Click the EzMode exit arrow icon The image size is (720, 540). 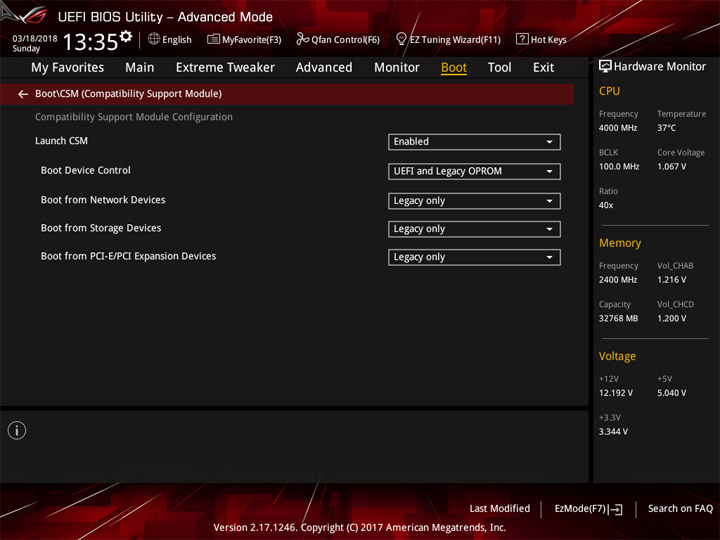616,509
